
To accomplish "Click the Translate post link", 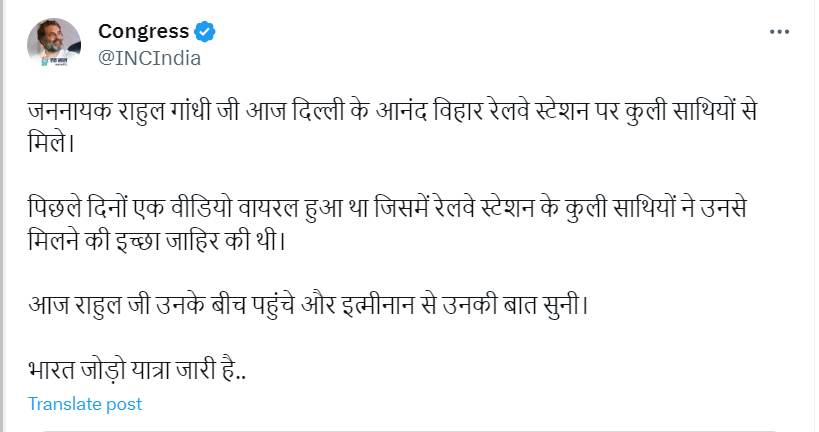I will point(85,404).
